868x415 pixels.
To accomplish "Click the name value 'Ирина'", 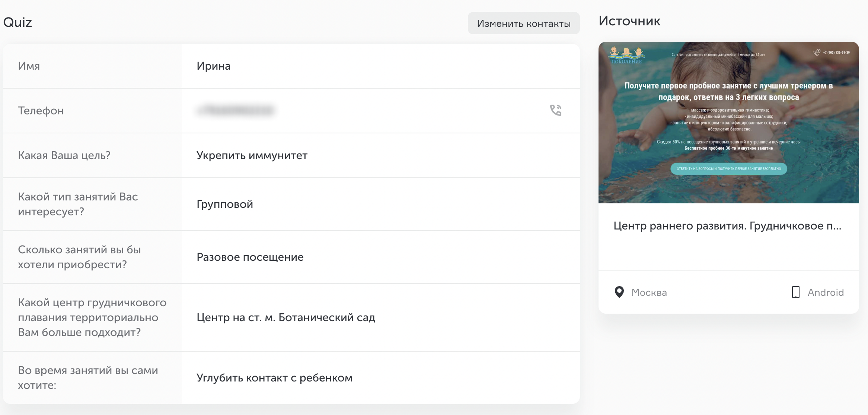I will tap(214, 66).
